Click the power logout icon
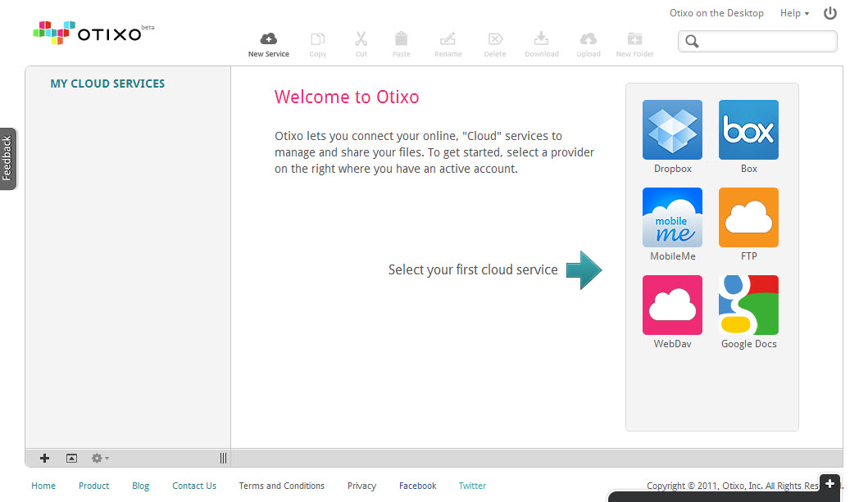 pos(829,13)
